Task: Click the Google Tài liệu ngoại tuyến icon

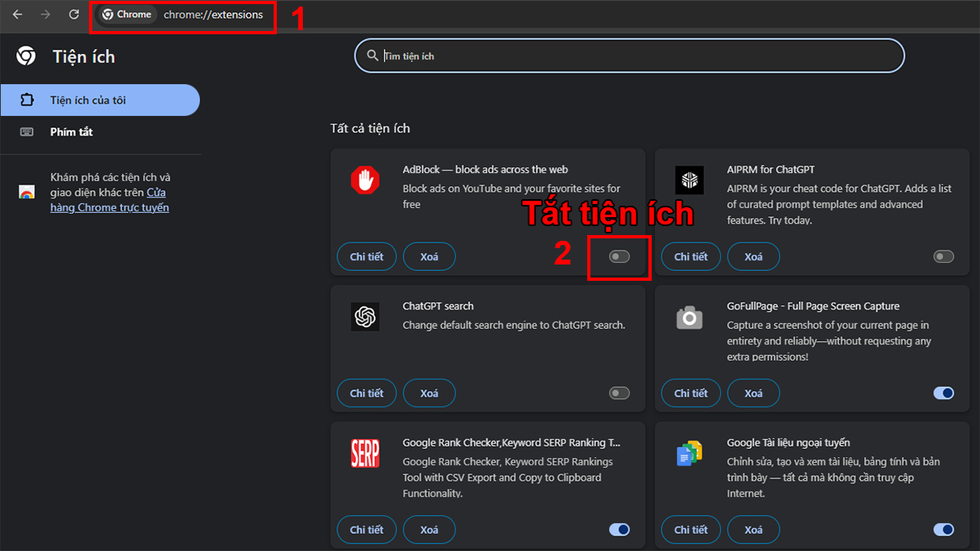Action: 689,453
